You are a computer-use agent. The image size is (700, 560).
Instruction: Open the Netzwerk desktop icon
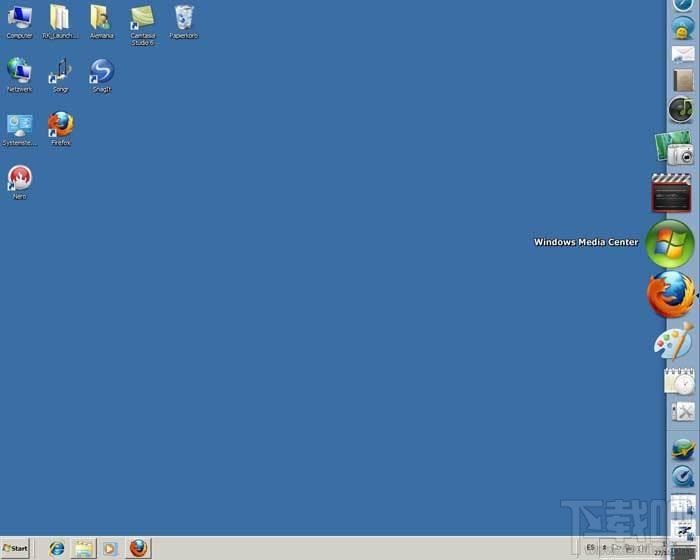(x=19, y=75)
